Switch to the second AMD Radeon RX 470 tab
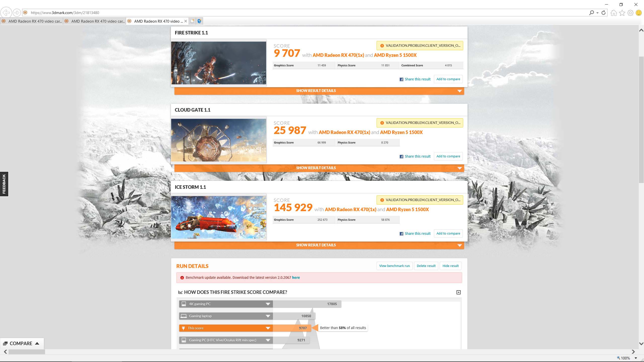The image size is (644, 362). pos(95,21)
